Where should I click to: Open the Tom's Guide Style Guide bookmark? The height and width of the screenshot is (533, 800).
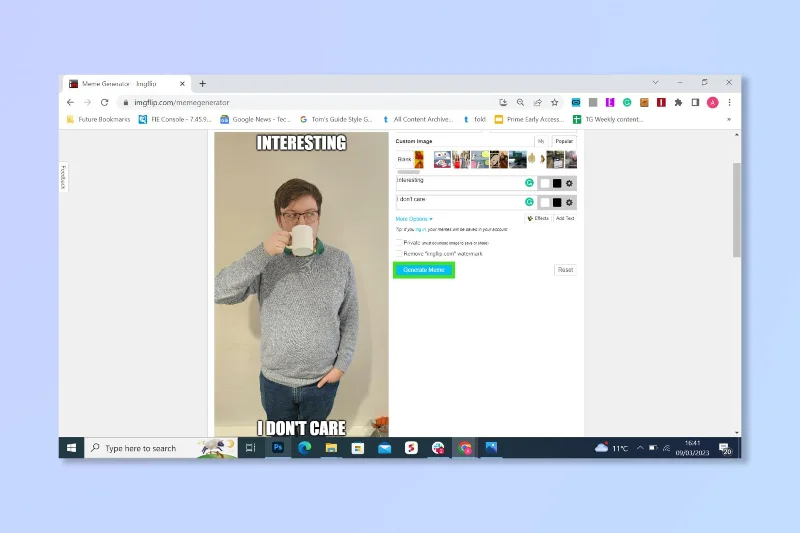[337, 119]
